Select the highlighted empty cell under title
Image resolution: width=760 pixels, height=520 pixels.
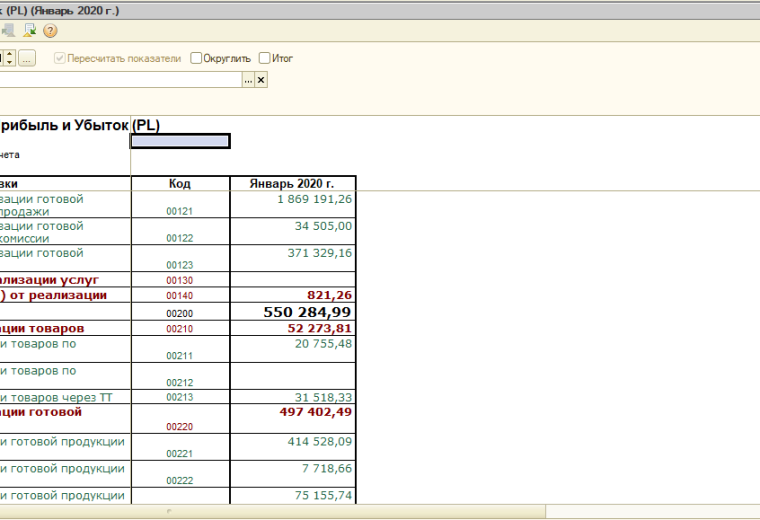click(180, 141)
